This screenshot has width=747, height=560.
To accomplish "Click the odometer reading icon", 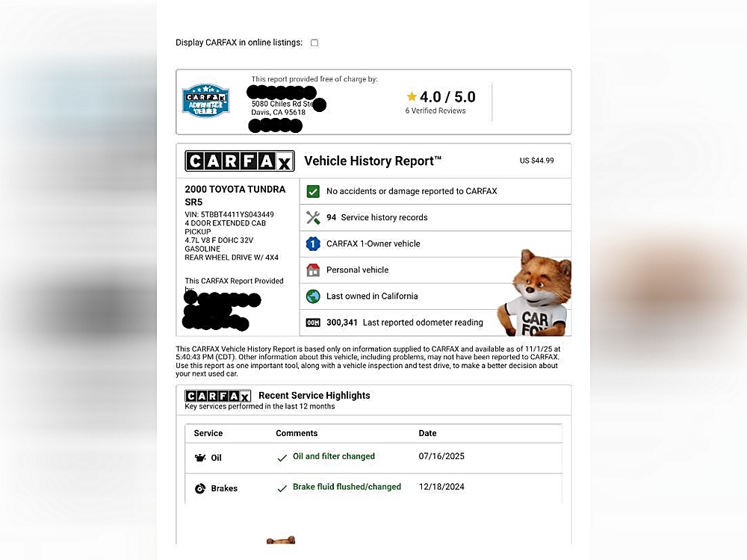I will coord(313,323).
